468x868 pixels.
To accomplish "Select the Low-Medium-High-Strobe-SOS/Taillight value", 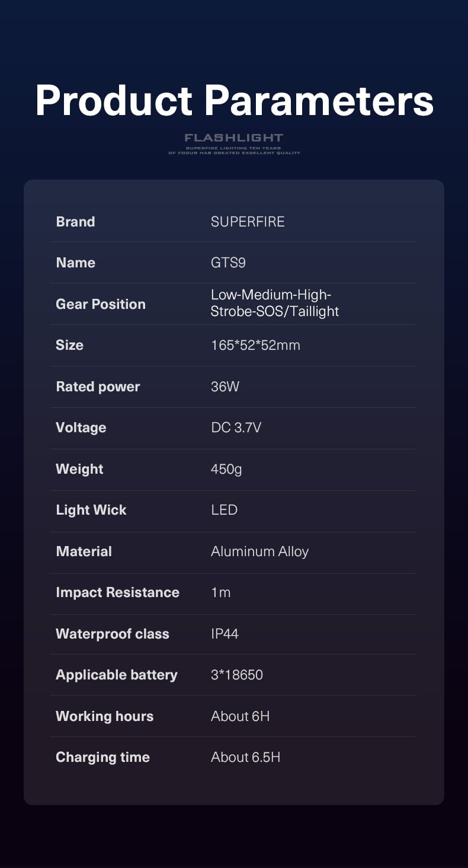I will 274,303.
